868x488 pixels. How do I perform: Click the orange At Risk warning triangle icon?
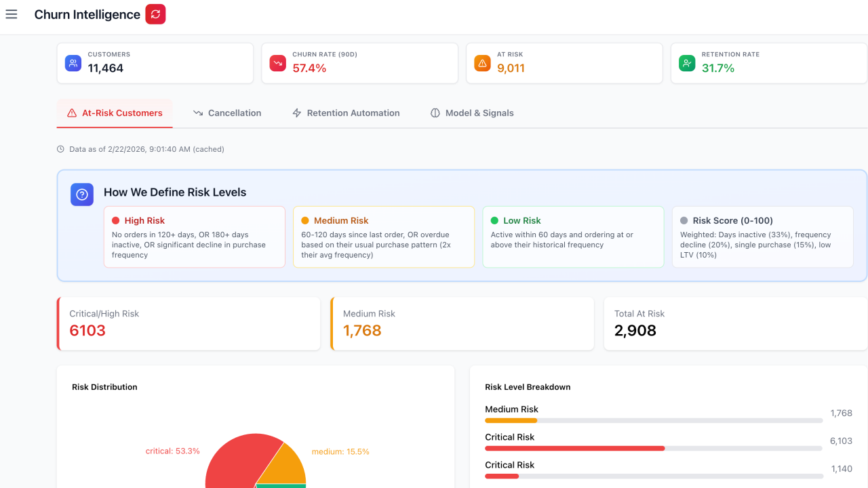pos(482,62)
